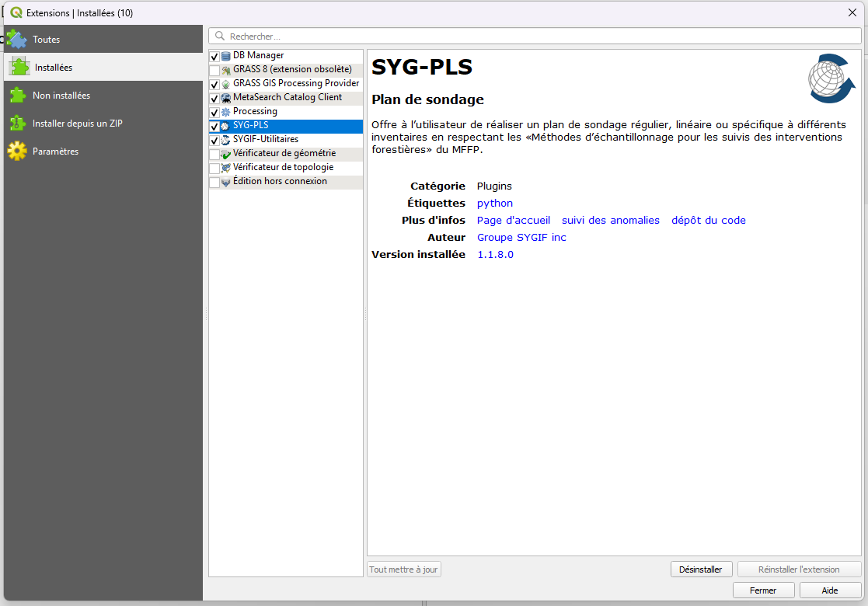
Task: Enable the GRASS 8 extension checkbox
Action: point(214,70)
